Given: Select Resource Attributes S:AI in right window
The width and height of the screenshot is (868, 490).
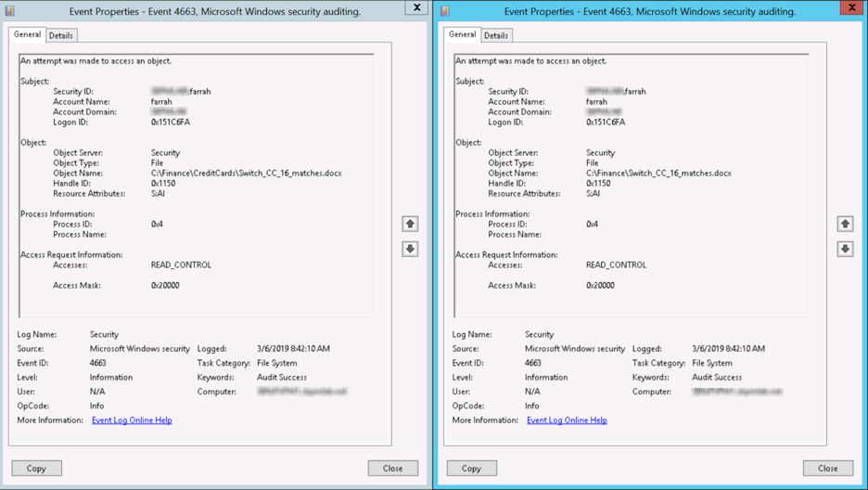Looking at the screenshot, I should (x=593, y=194).
